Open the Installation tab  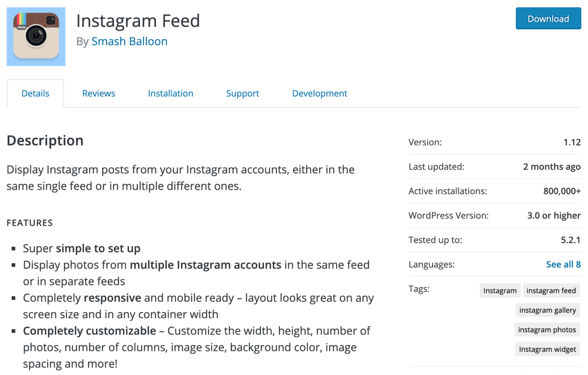(170, 93)
